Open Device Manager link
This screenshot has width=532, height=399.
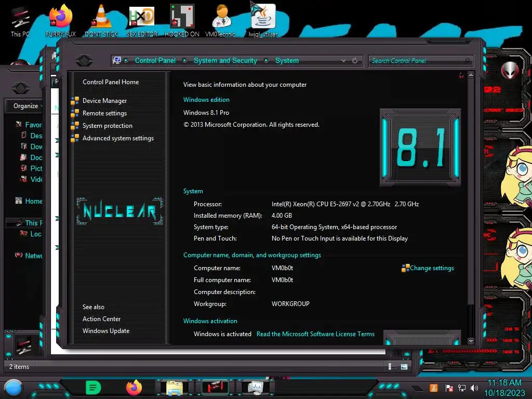click(x=104, y=101)
